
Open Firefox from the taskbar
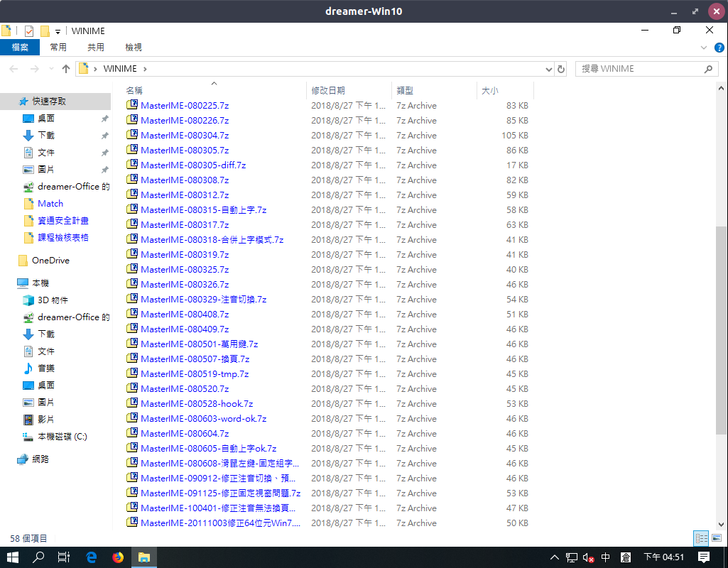(117, 557)
